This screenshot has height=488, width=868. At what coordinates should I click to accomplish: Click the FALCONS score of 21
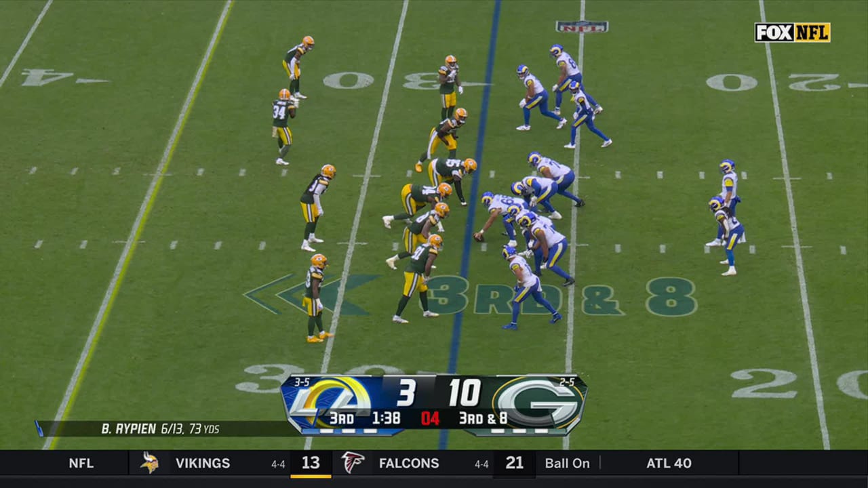(514, 464)
